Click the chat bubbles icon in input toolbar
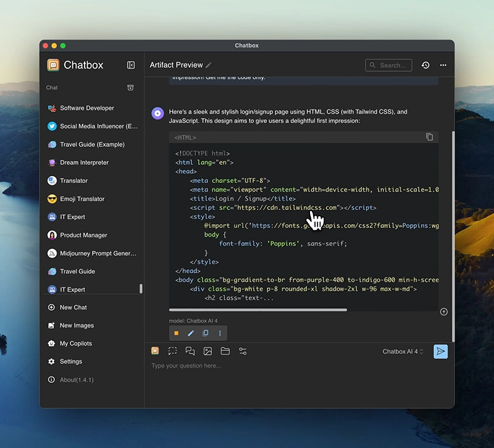The width and height of the screenshot is (494, 448). pos(190,351)
